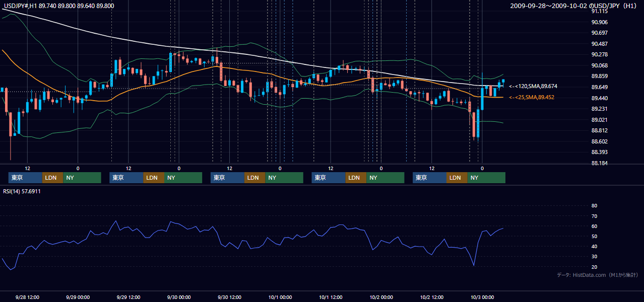Select the rightmost NY session block
This screenshot has height=302, width=644.
point(486,178)
